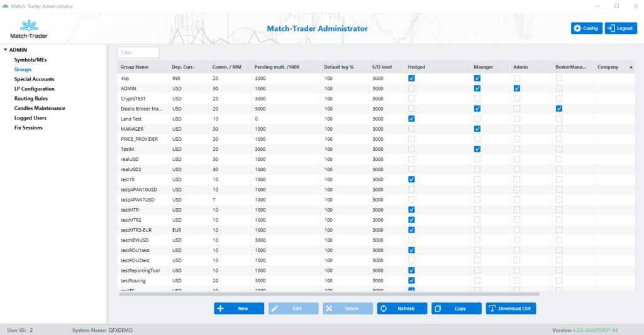Image resolution: width=644 pixels, height=335 pixels.
Task: Click INR currency cell of 4xp
Action: [176, 79]
